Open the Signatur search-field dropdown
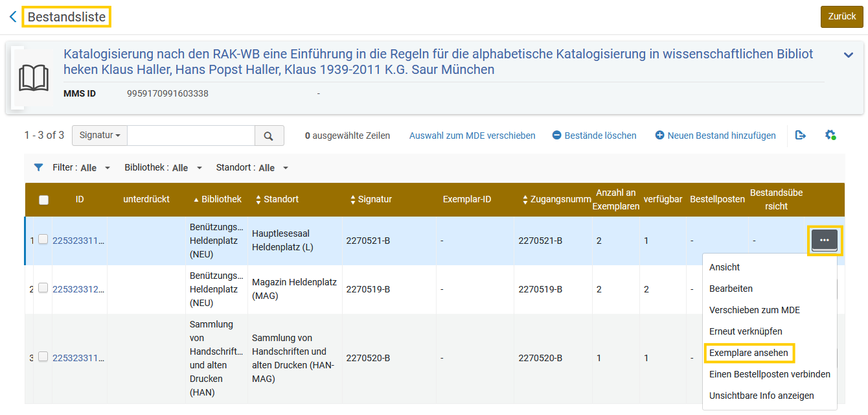This screenshot has height=415, width=868. 100,136
